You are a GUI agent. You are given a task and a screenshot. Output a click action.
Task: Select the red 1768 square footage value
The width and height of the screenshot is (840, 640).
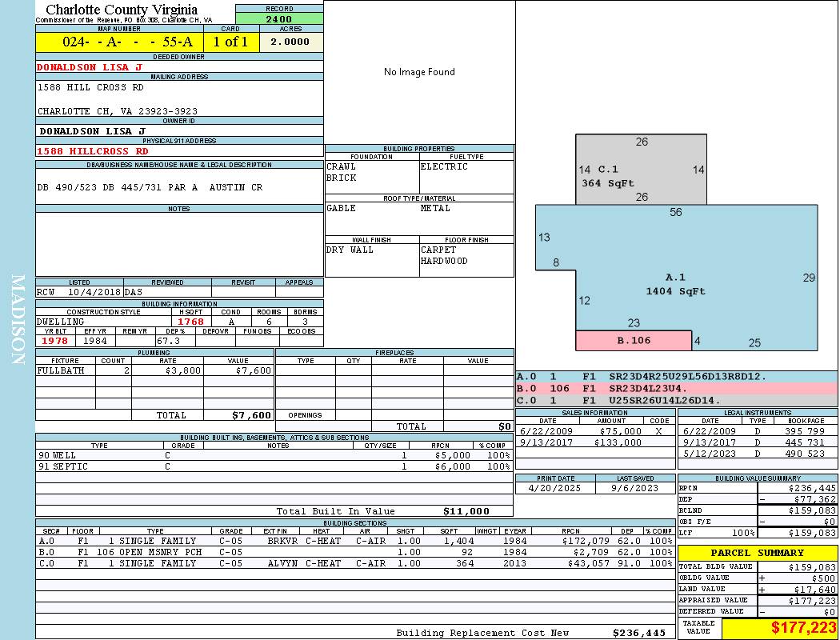[x=190, y=322]
